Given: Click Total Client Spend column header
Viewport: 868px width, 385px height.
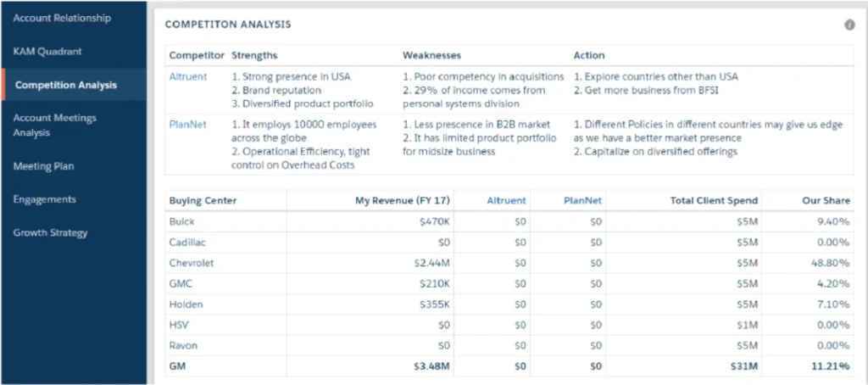Looking at the screenshot, I should pyautogui.click(x=714, y=200).
